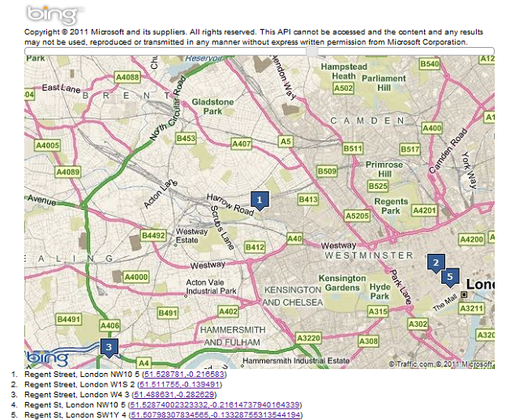The width and height of the screenshot is (519, 420).
Task: Select pushpin 2 near Westminster
Action: pos(435,263)
